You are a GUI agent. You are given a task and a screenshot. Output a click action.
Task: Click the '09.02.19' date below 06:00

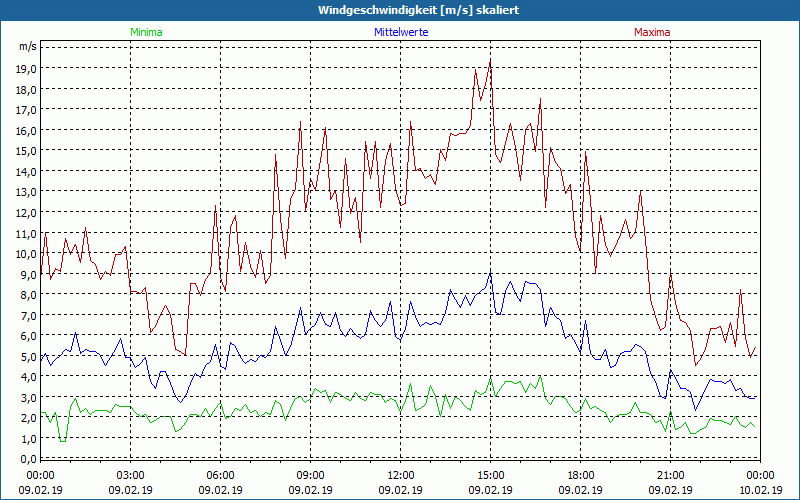coord(220,490)
